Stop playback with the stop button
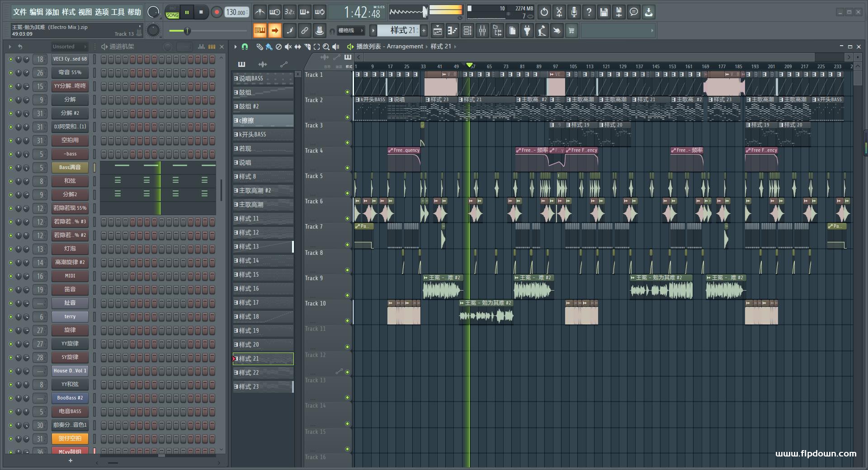 click(x=201, y=12)
